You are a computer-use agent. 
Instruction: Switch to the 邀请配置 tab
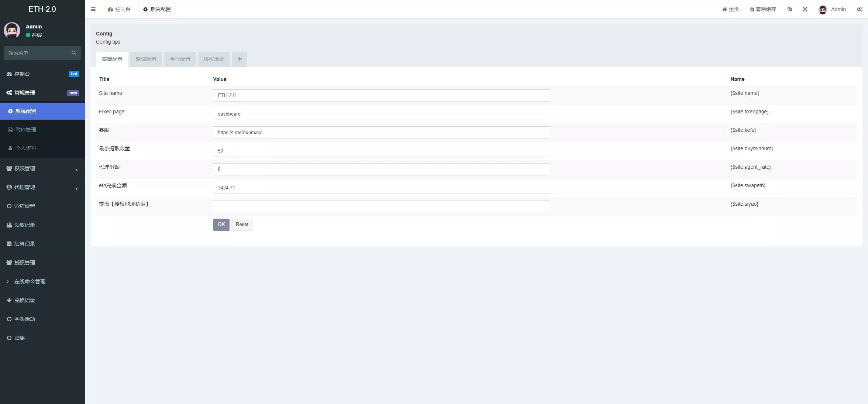[146, 59]
